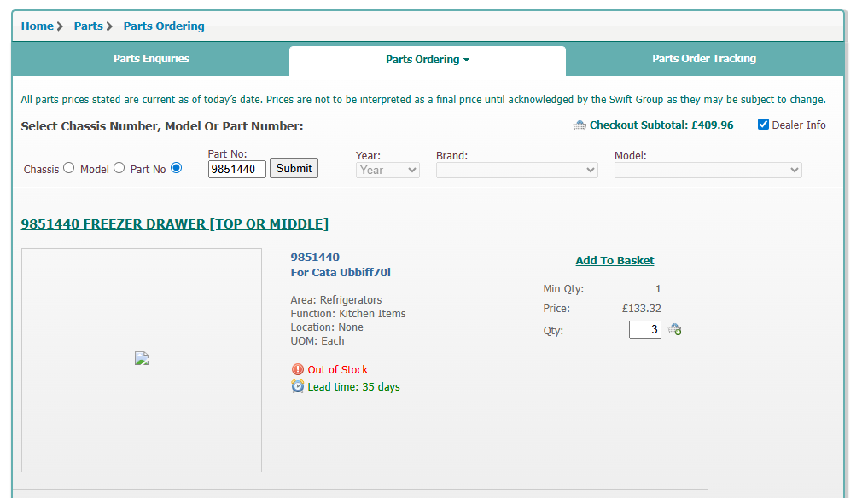Click the Qty quantity input box

[645, 330]
